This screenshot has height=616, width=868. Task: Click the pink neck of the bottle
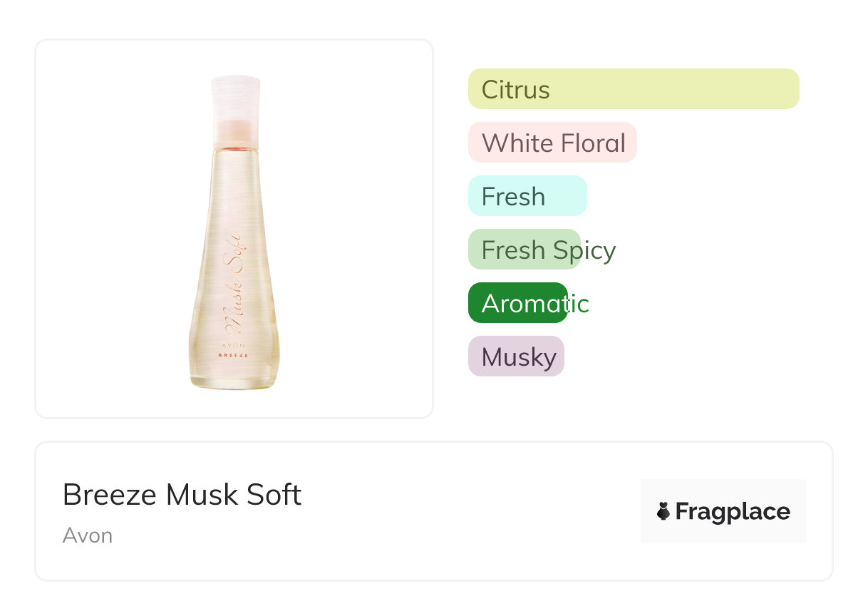click(x=234, y=132)
